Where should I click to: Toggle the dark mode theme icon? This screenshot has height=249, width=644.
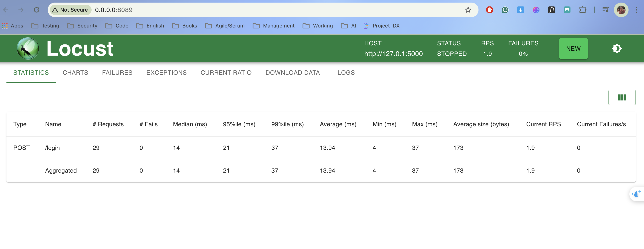617,49
